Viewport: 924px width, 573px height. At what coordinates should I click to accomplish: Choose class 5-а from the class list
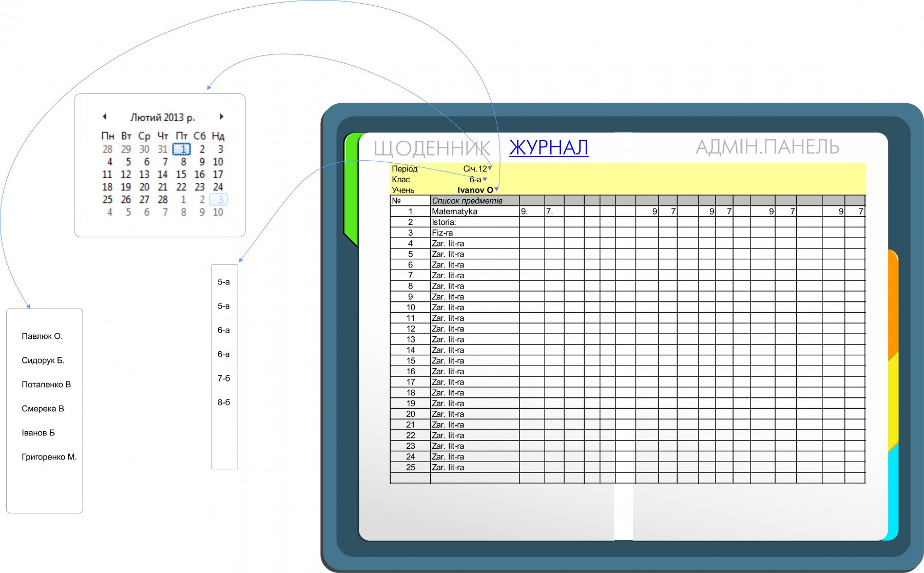pos(224,282)
